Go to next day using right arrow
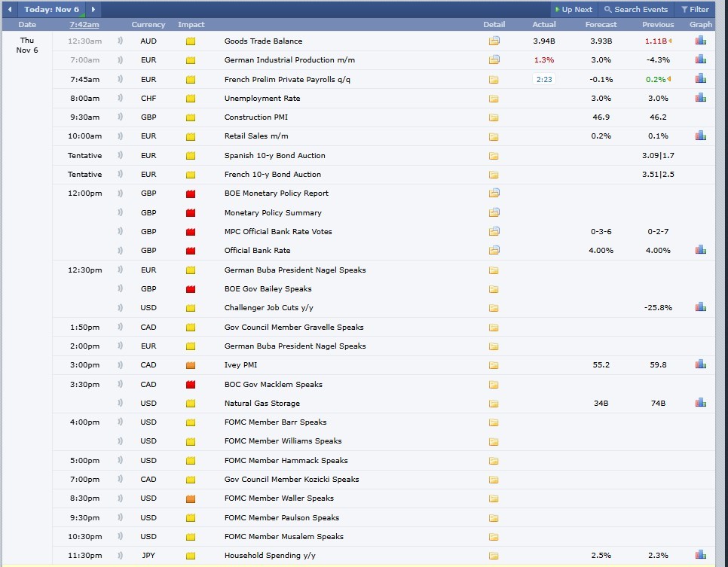The image size is (728, 567). pos(93,10)
